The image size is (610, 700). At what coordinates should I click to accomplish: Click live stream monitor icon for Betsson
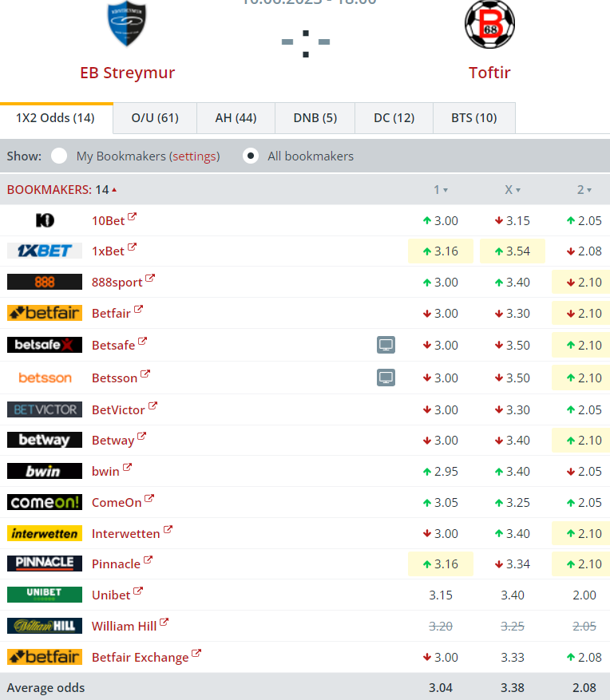point(386,378)
